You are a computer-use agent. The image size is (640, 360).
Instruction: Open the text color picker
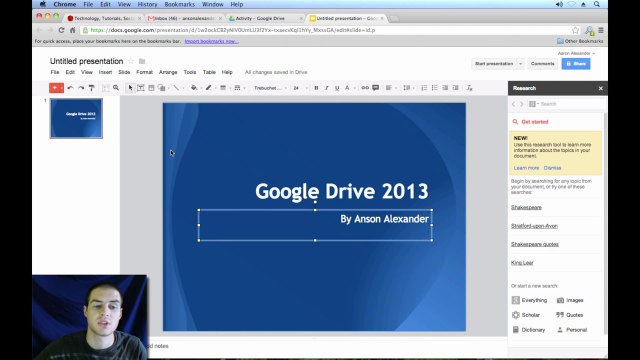tap(347, 88)
